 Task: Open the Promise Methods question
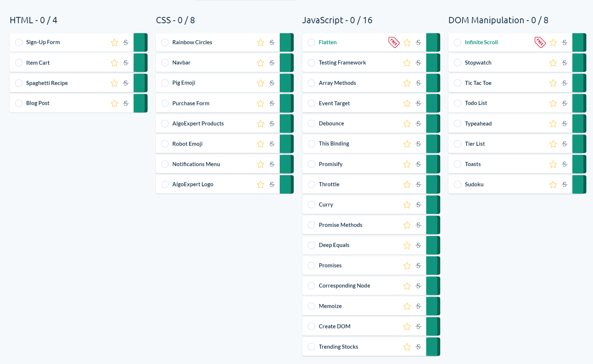[x=340, y=225]
